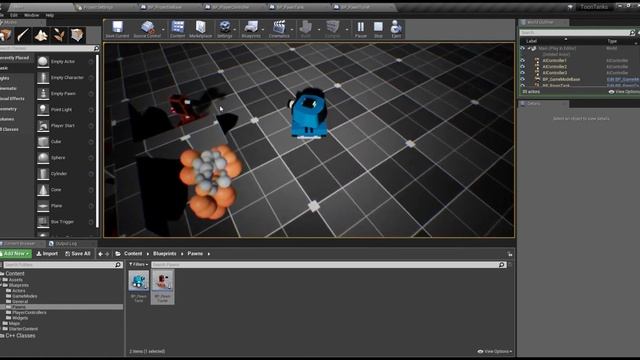Navigate back in Content Browser history

click(x=100, y=254)
